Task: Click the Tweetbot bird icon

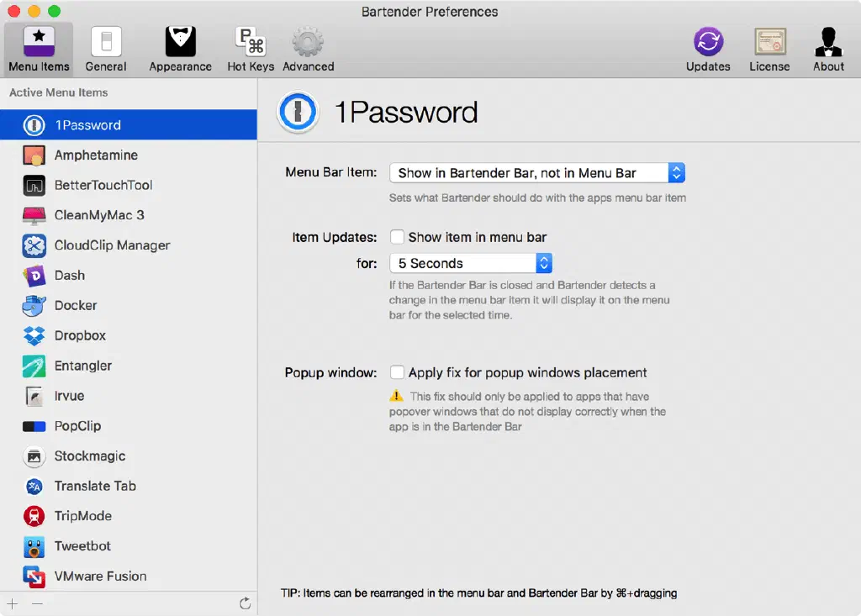Action: [34, 546]
